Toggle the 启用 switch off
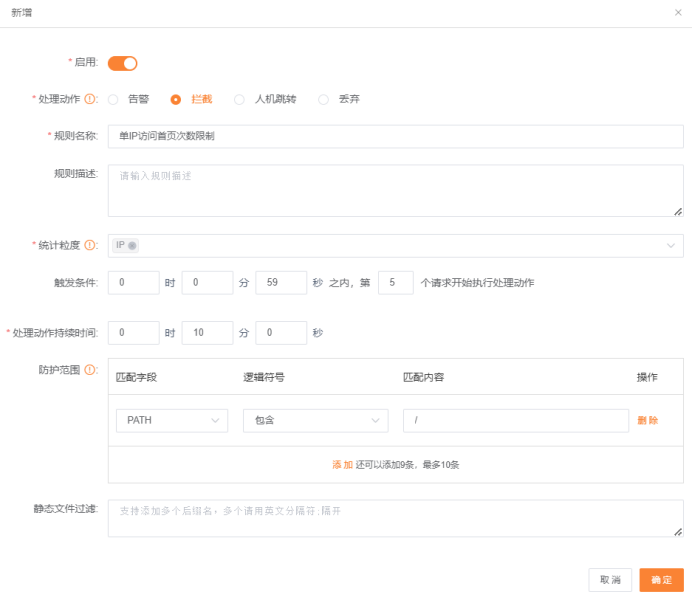This screenshot has height=600, width=692. [x=123, y=64]
